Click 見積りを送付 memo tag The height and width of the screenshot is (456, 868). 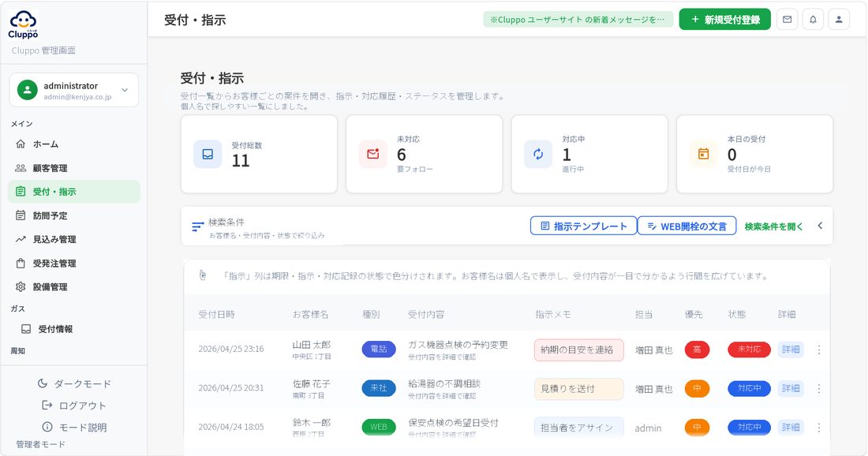(578, 388)
